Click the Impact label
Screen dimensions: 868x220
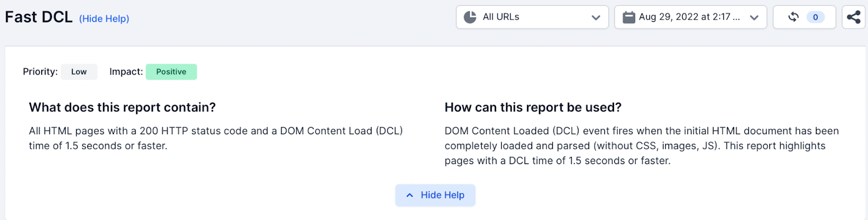coord(126,72)
